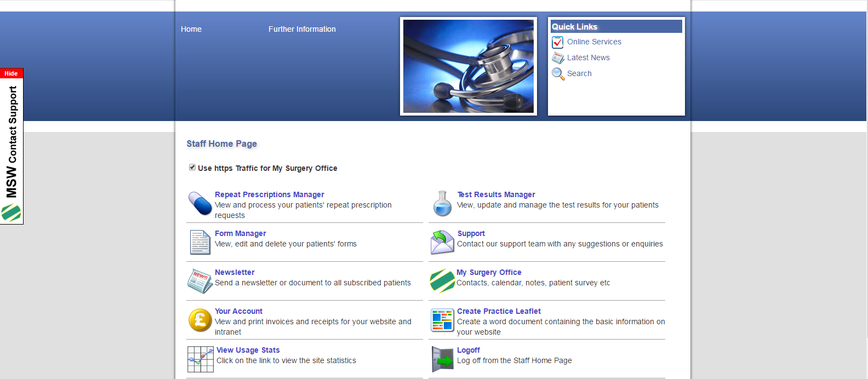Click the vertical MSW Contact Support tab
Viewport: 868px width, 379px height.
tap(12, 142)
